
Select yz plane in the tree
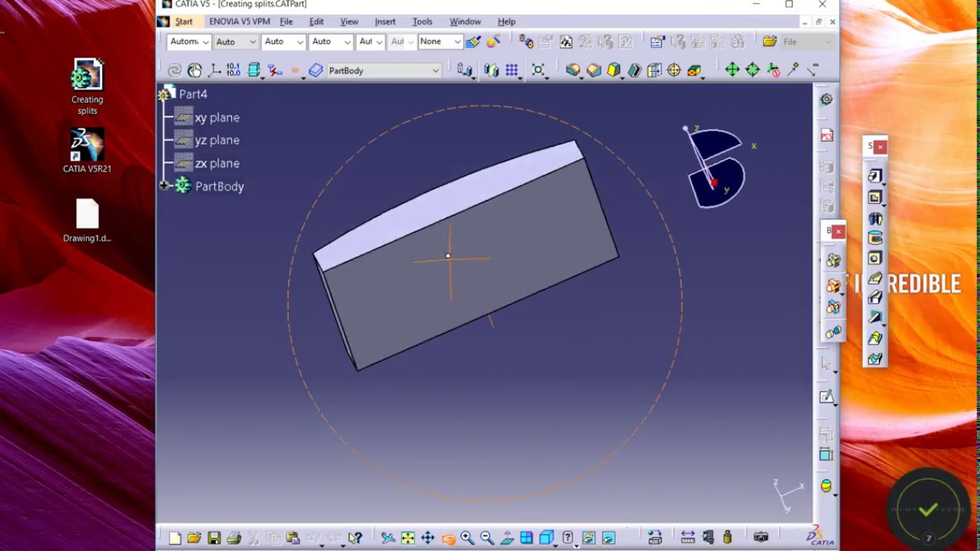[x=217, y=140]
